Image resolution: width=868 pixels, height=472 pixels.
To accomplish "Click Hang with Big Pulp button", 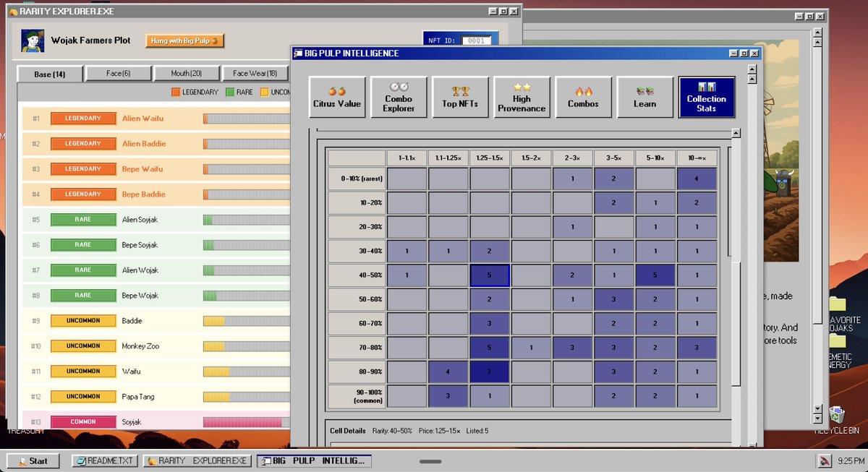I will tap(184, 40).
